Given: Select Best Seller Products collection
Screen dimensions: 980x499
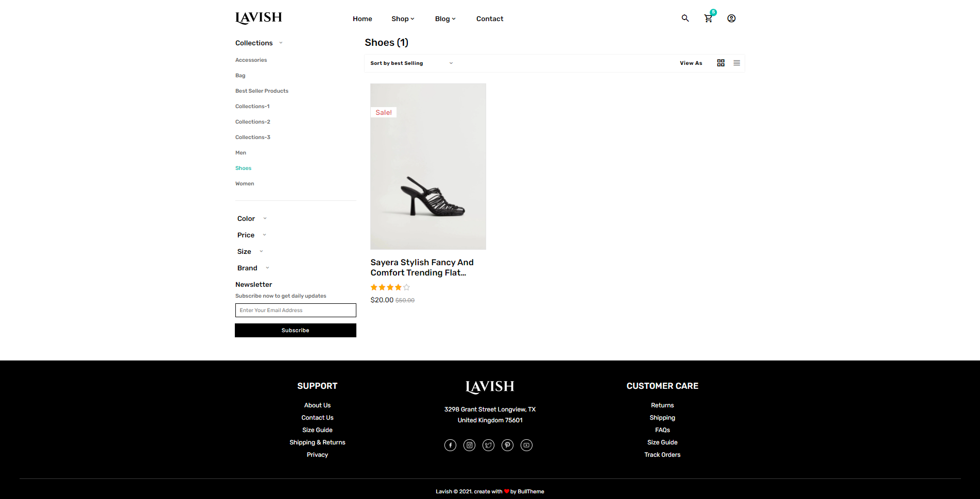Looking at the screenshot, I should point(262,91).
